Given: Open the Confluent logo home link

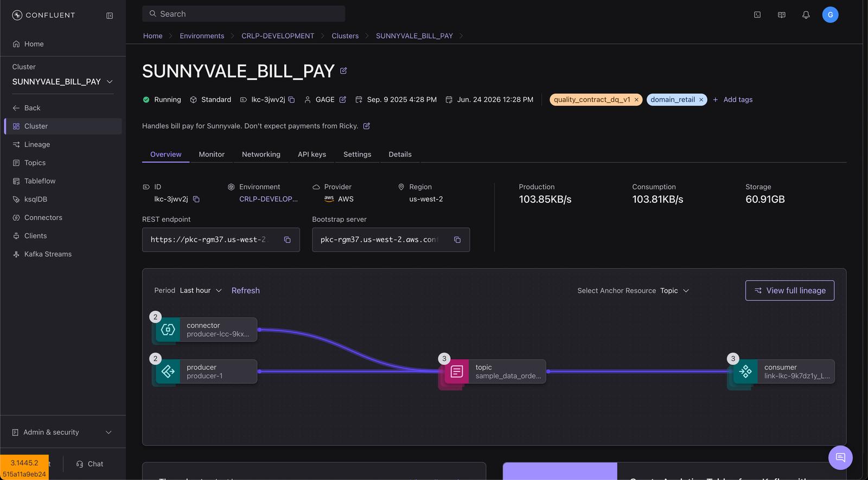Looking at the screenshot, I should click(43, 15).
